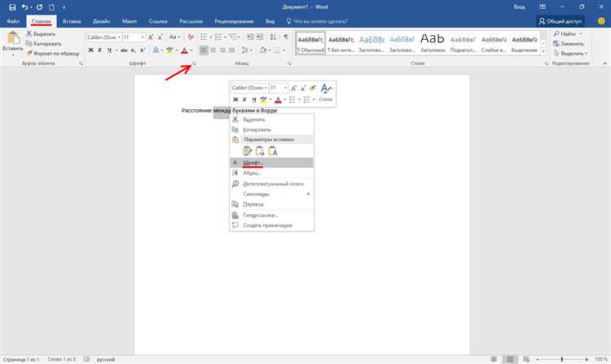Choose Перевод in the context menu

271,204
